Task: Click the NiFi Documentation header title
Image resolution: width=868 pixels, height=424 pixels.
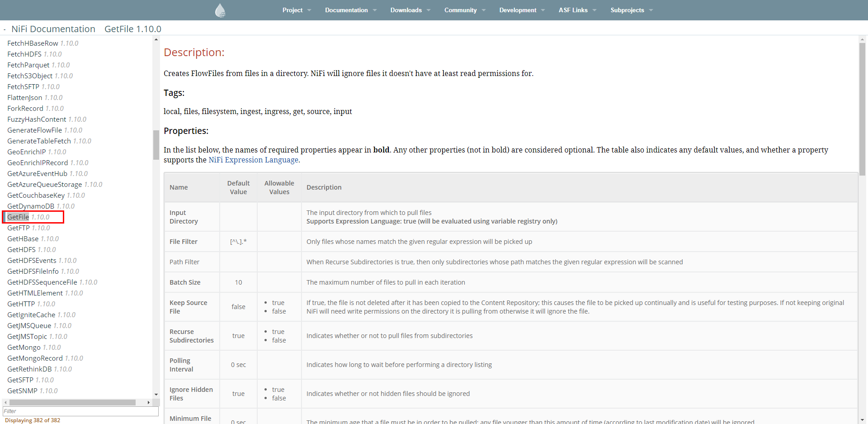Action: pyautogui.click(x=53, y=29)
